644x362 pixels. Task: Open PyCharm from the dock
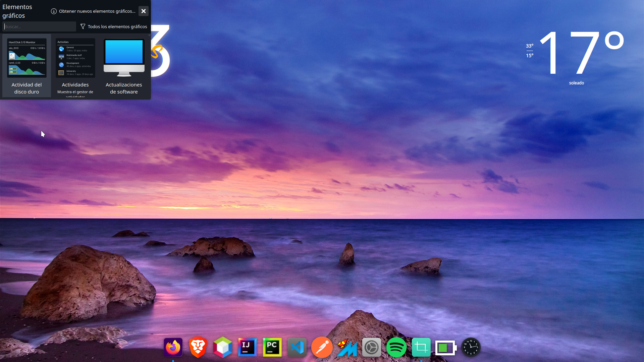(x=272, y=347)
